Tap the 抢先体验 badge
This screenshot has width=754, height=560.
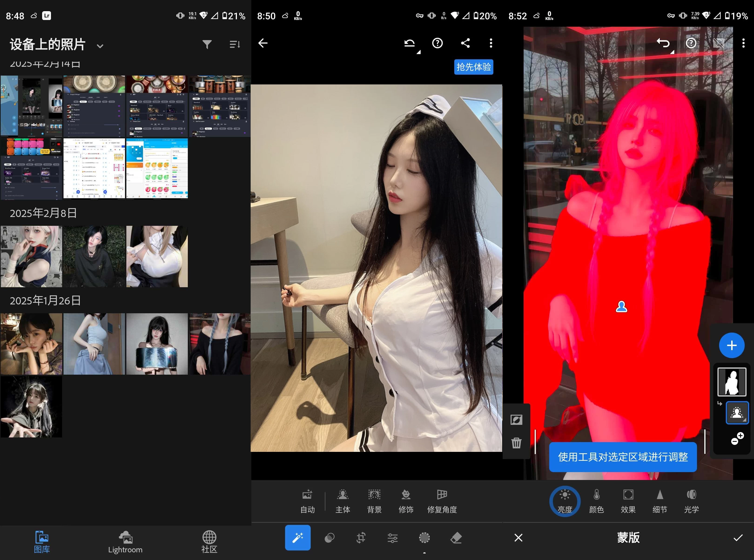tap(474, 67)
